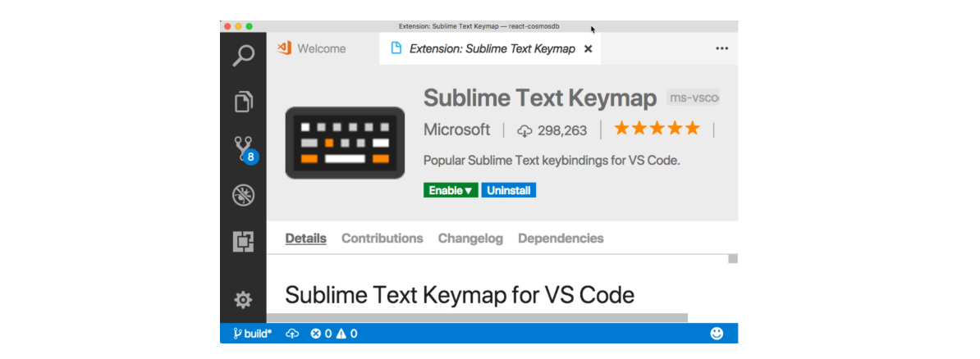Click the feedback smiley icon
The image size is (980, 359).
(717, 334)
